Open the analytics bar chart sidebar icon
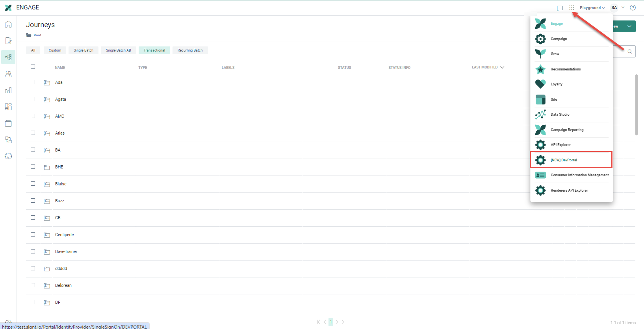Image resolution: width=644 pixels, height=329 pixels. click(8, 91)
